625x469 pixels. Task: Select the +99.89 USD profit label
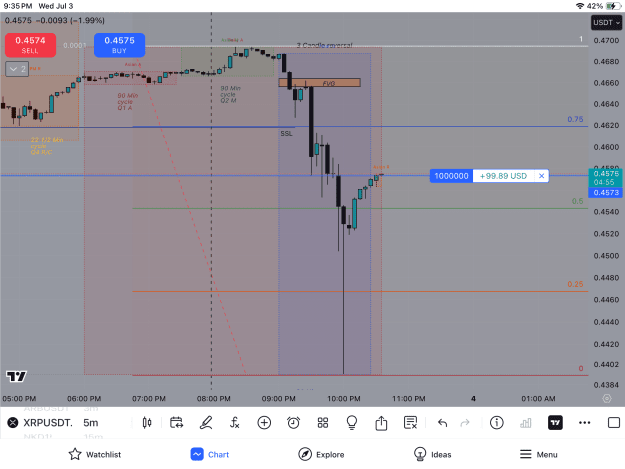(x=503, y=176)
